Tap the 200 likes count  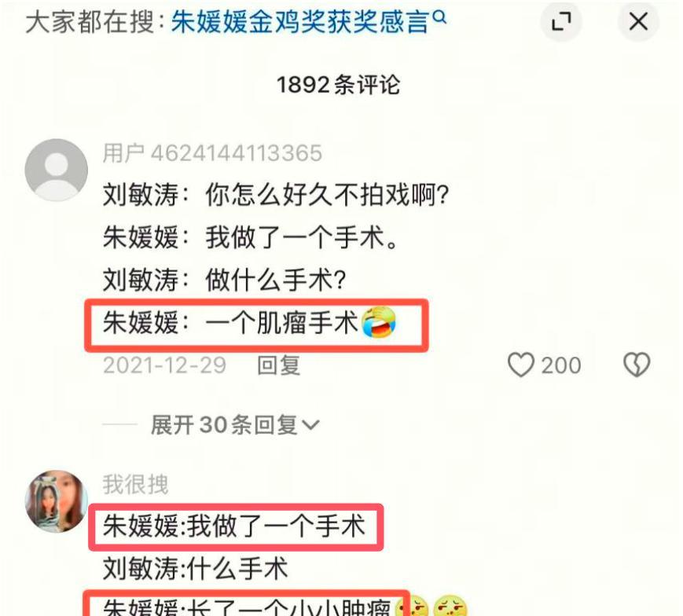pyautogui.click(x=561, y=365)
